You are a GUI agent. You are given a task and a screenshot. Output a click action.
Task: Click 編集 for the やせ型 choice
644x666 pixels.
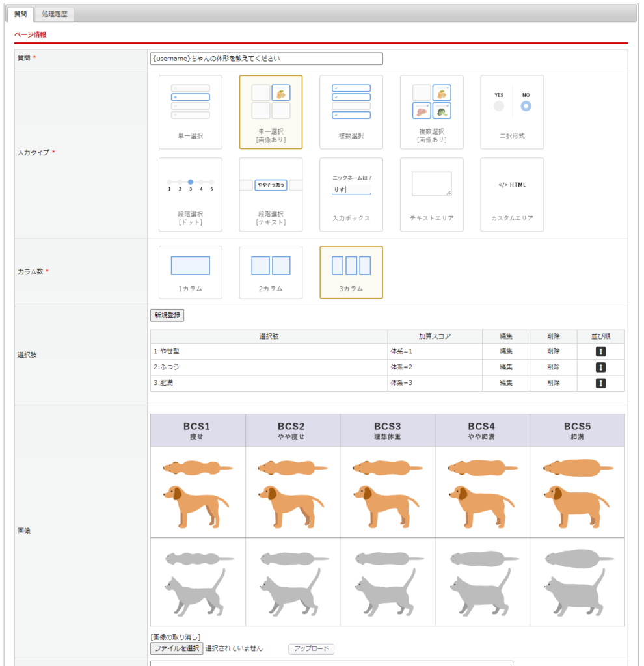(x=505, y=351)
